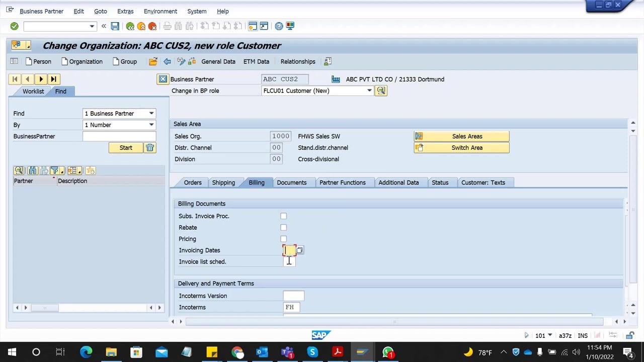Image resolution: width=644 pixels, height=362 pixels.
Task: Click close icon beside Business Partner label
Action: [163, 79]
